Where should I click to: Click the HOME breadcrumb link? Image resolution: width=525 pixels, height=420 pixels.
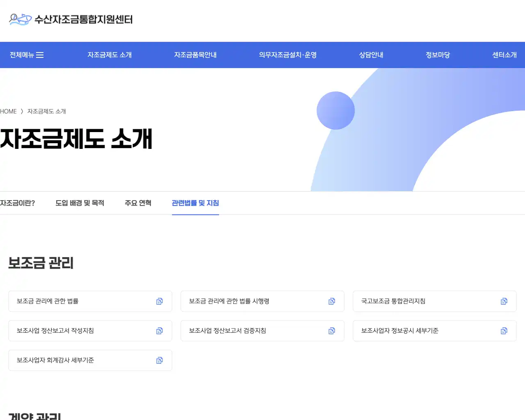click(8, 111)
